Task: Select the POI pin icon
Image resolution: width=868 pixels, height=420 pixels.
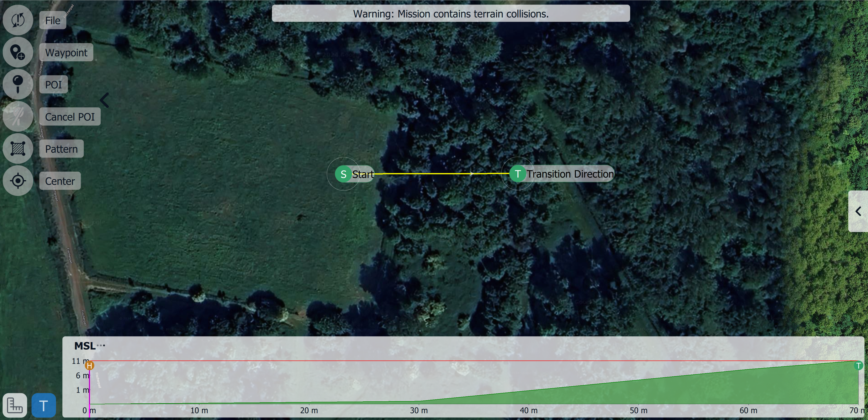Action: [x=17, y=84]
